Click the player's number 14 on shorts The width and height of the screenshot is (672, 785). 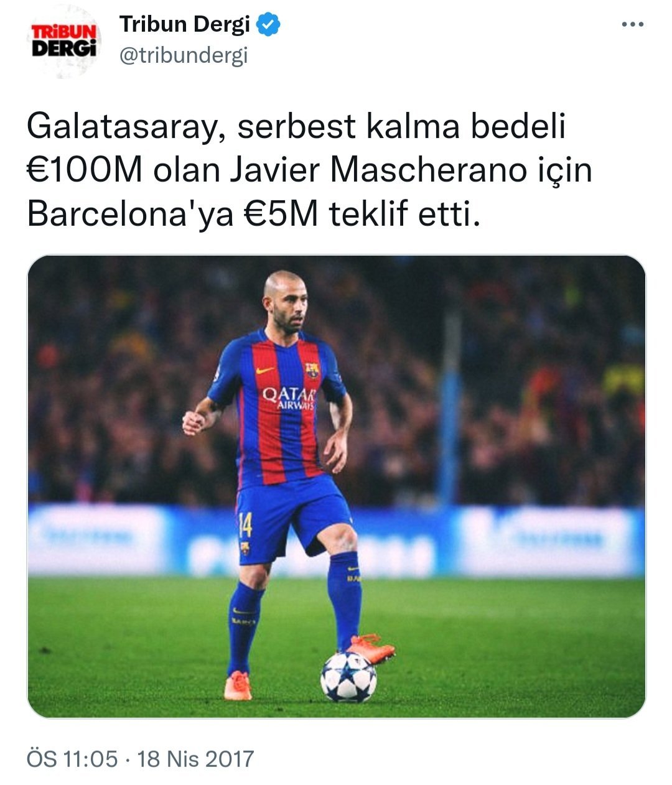pos(245,526)
